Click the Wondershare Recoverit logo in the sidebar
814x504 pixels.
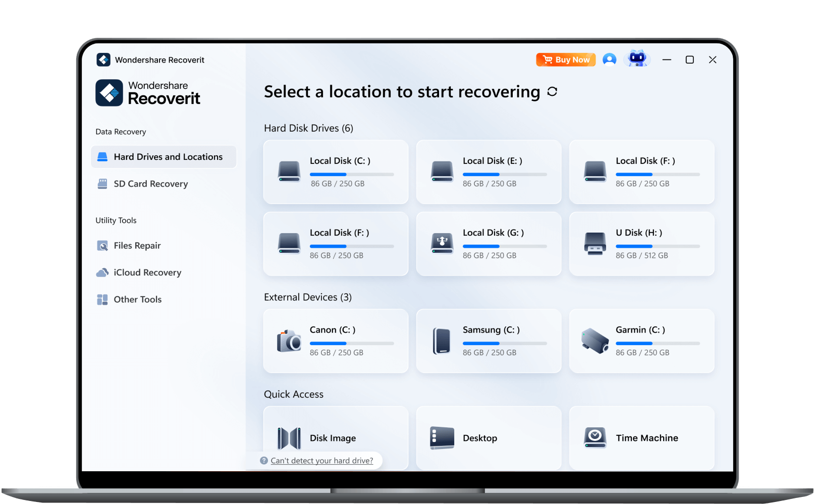point(148,93)
